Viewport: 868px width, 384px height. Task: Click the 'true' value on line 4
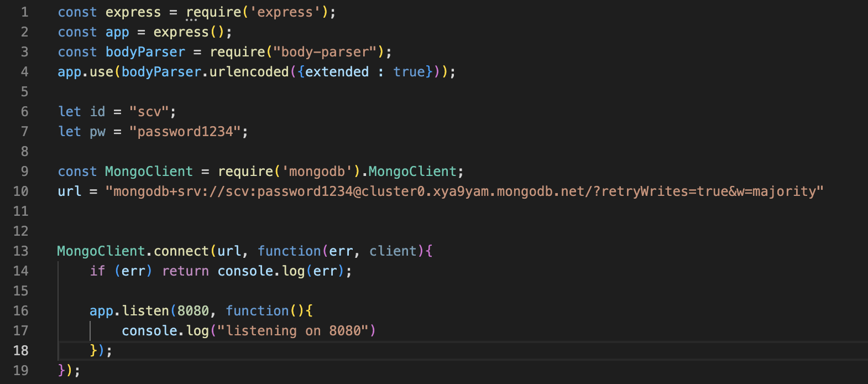[409, 72]
